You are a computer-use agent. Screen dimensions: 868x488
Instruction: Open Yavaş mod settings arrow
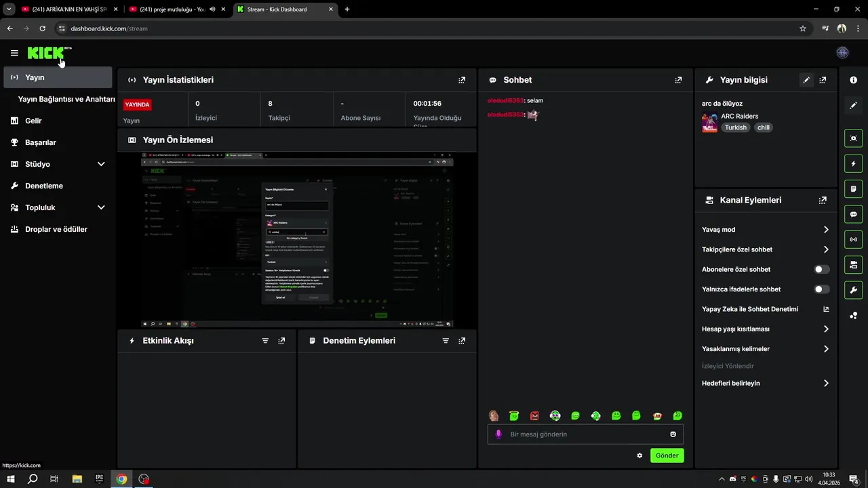coord(826,230)
